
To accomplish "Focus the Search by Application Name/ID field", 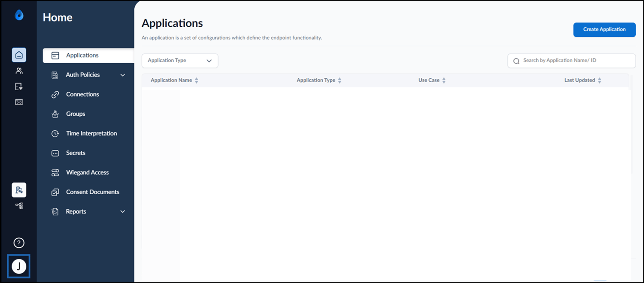I will coord(572,61).
